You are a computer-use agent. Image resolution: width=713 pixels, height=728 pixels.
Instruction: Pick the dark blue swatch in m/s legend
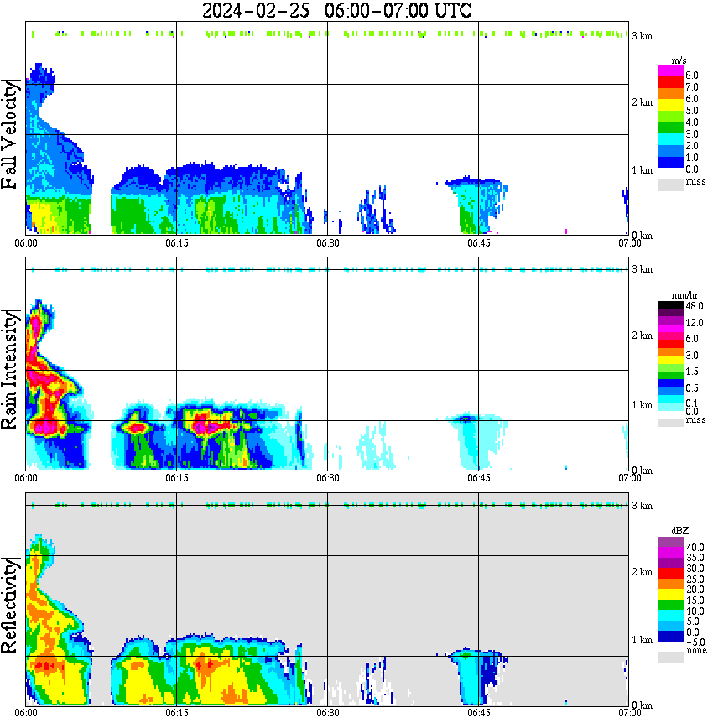(x=670, y=162)
